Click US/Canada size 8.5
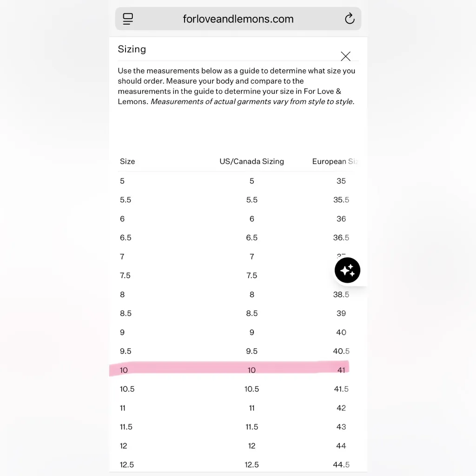Screen dimensions: 476x476 (251, 313)
